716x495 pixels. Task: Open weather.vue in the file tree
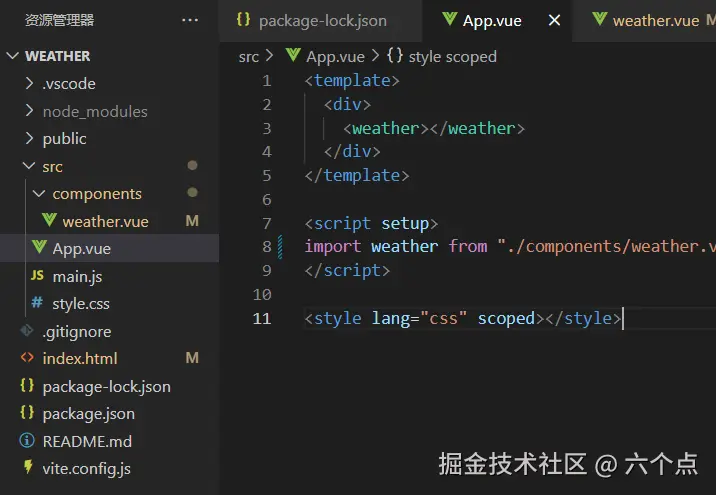point(105,221)
